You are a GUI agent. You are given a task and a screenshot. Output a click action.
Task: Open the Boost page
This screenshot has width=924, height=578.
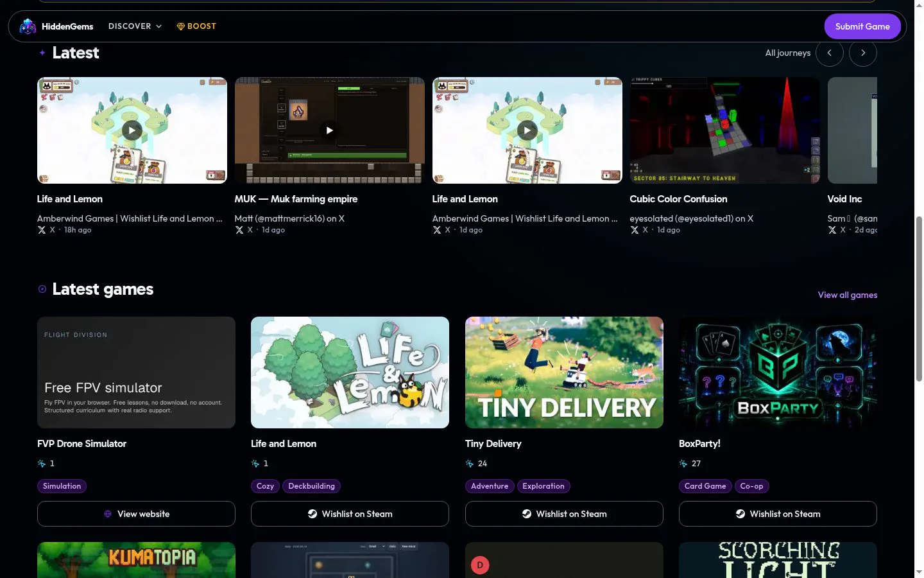196,26
